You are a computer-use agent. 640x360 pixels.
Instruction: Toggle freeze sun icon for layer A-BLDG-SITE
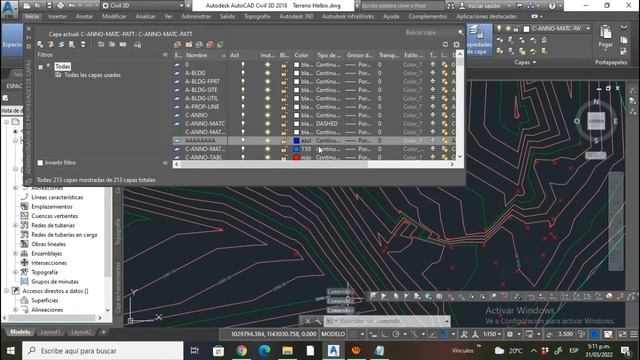click(x=268, y=90)
